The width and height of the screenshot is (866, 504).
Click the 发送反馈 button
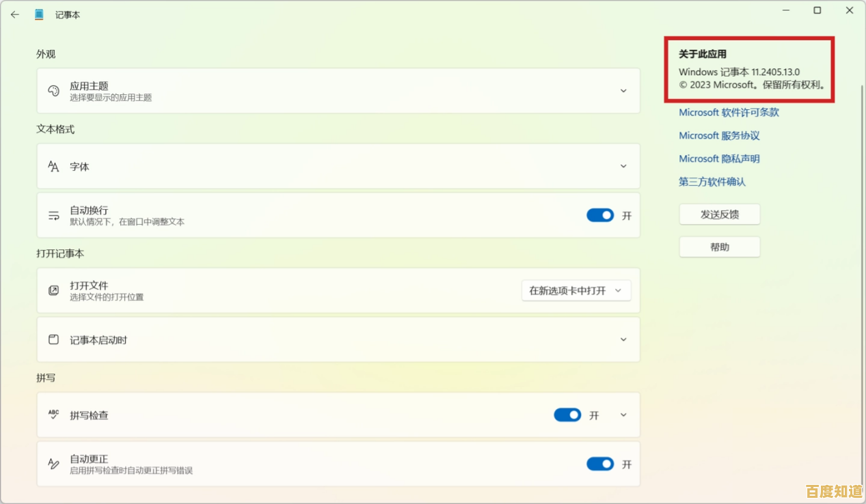coord(719,214)
